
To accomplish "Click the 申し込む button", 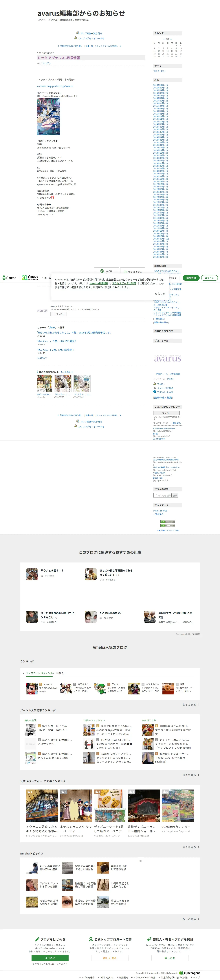I will point(170,958).
